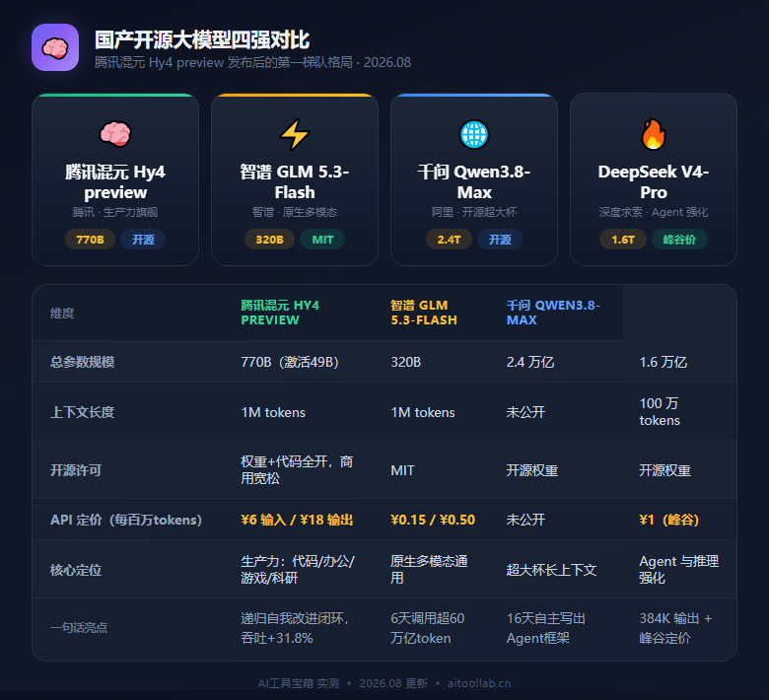Image resolution: width=769 pixels, height=700 pixels.
Task: Click the 320B badge
Action: point(269,240)
